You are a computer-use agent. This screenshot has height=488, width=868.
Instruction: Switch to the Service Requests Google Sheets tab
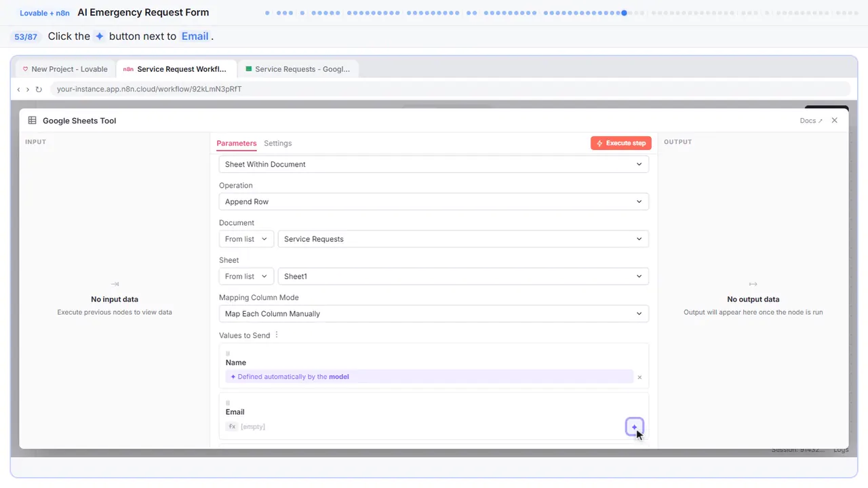coord(298,69)
